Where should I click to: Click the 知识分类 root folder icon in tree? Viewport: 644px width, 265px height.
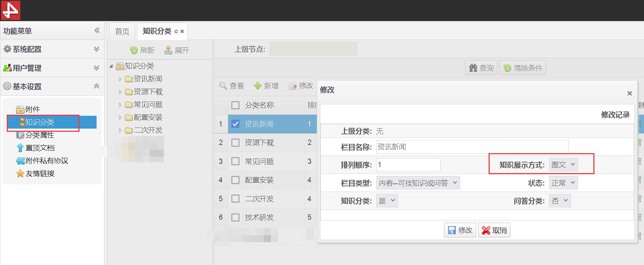click(x=120, y=66)
